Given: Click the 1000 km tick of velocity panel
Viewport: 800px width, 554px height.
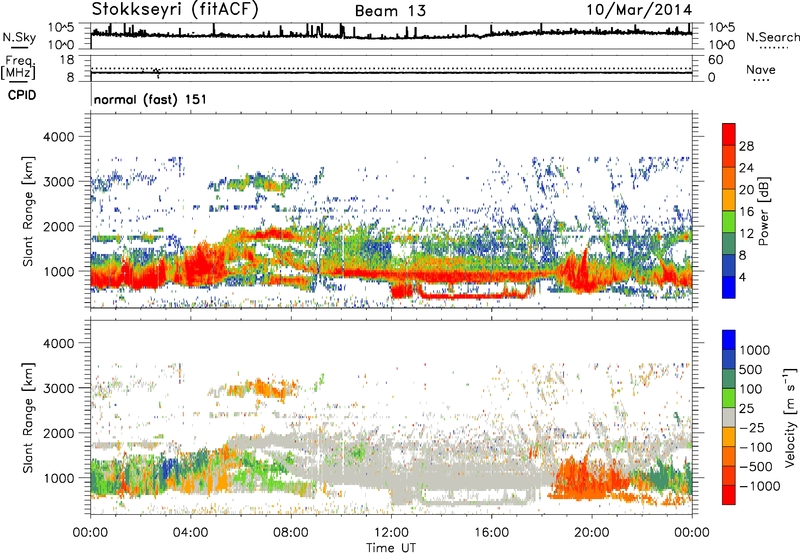Looking at the screenshot, I should click(59, 478).
